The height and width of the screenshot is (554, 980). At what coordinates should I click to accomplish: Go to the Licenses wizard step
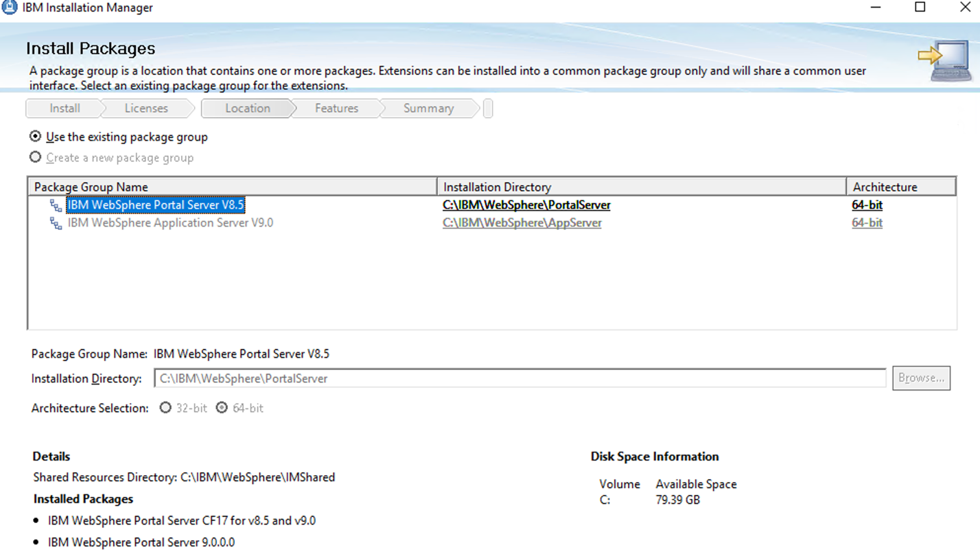(x=145, y=108)
